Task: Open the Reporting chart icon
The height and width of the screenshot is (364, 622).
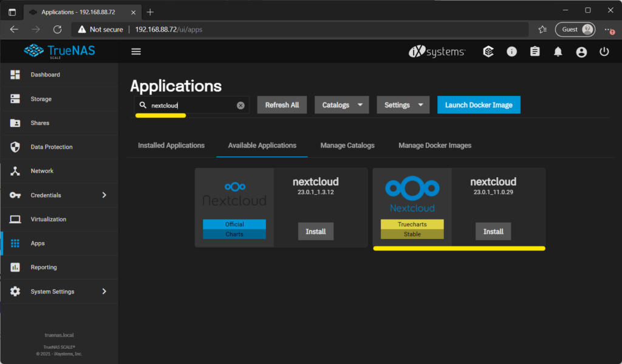Action: 15,268
